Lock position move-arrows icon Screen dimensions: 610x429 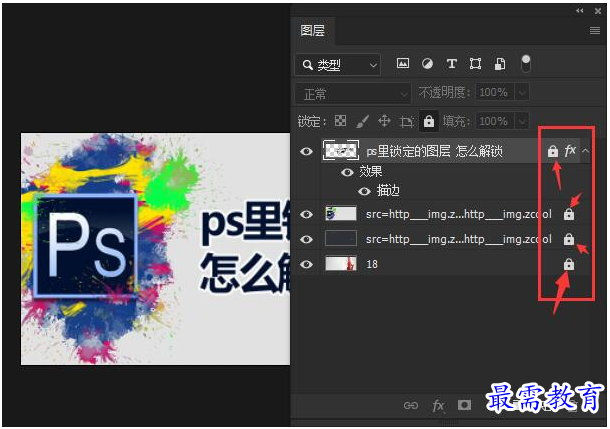coord(384,121)
